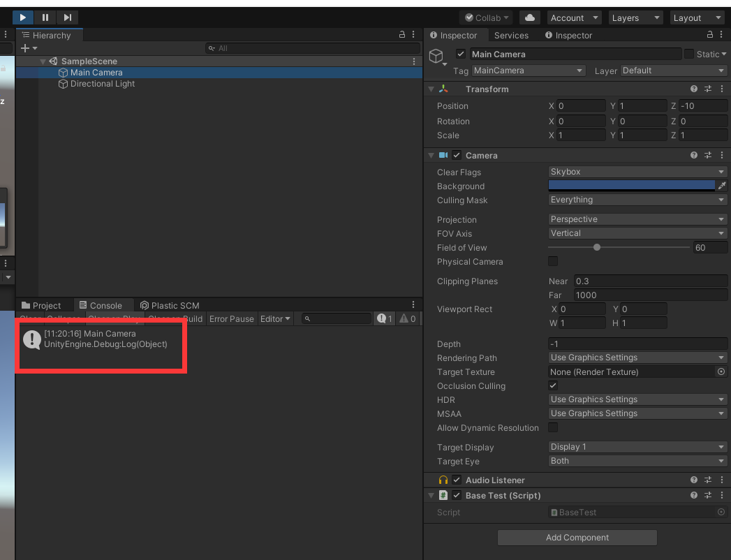Toggle the Main Camera active checkbox

pos(461,54)
